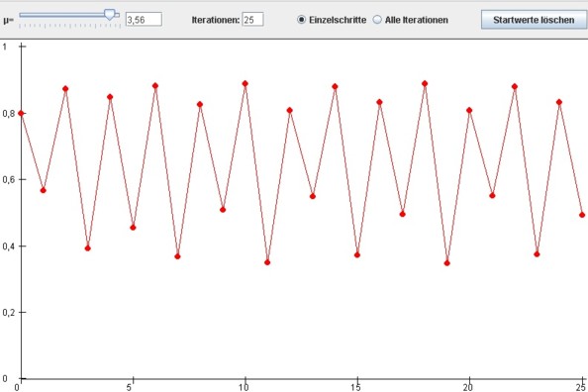
Task: Click the data point peak at iteration 2
Action: click(65, 89)
